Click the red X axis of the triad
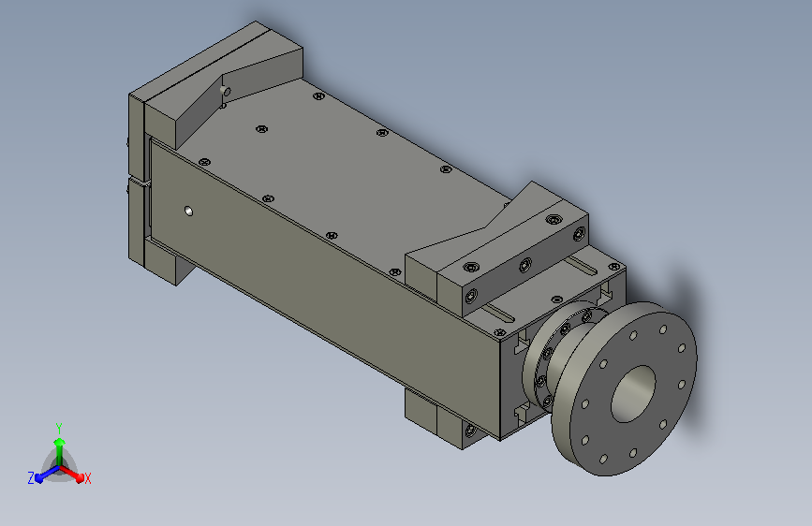Viewport: 812px width, 526px height. point(73,475)
